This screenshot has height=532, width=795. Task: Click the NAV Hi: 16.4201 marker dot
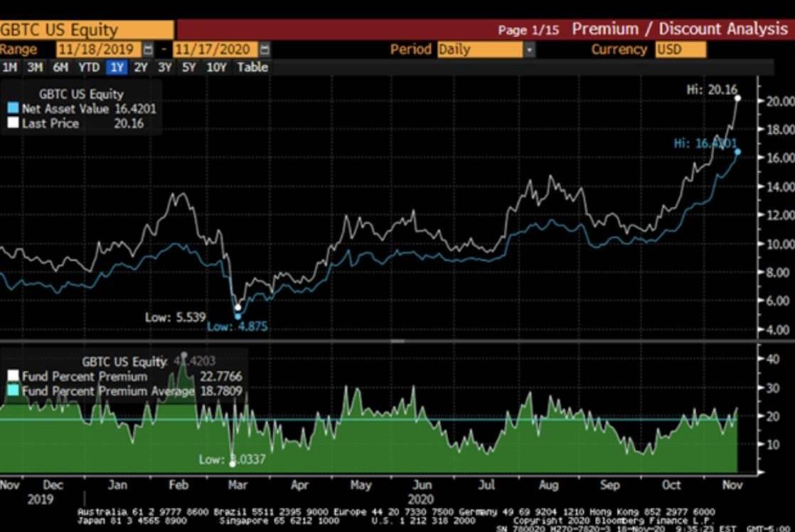click(x=737, y=151)
